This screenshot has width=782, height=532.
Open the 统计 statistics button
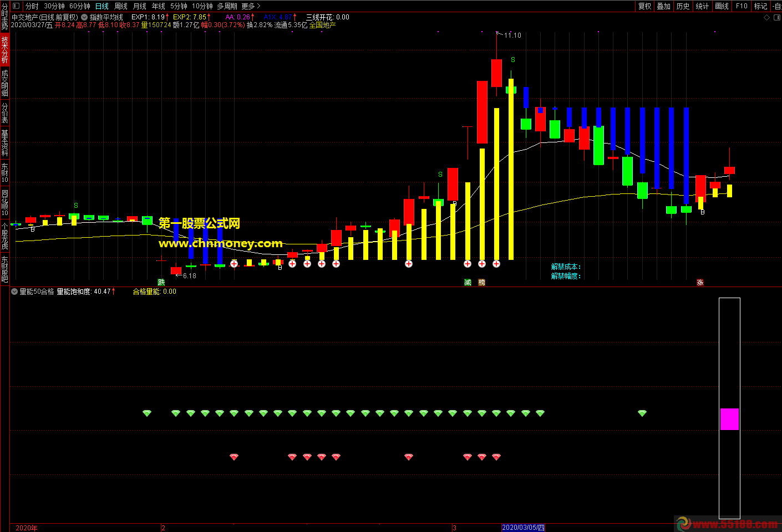pyautogui.click(x=702, y=6)
